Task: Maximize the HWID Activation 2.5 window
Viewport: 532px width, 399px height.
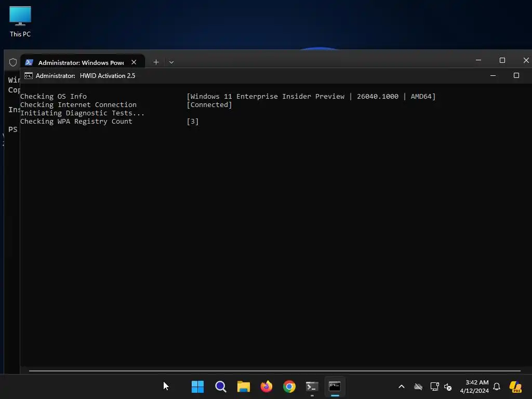Action: coord(516,76)
